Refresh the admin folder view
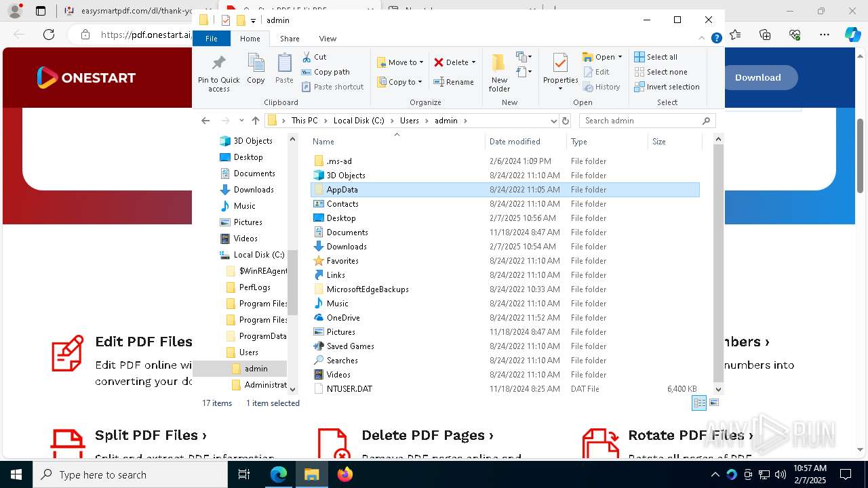868x488 pixels. pyautogui.click(x=566, y=121)
